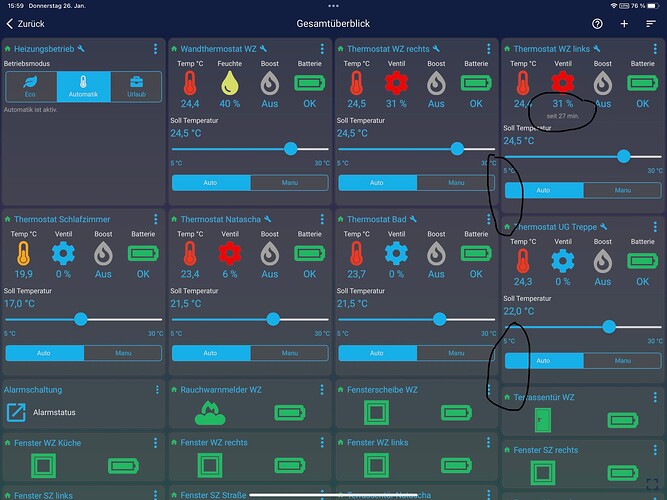Select Manu tab in Thermostat WZ rechts

455,183
